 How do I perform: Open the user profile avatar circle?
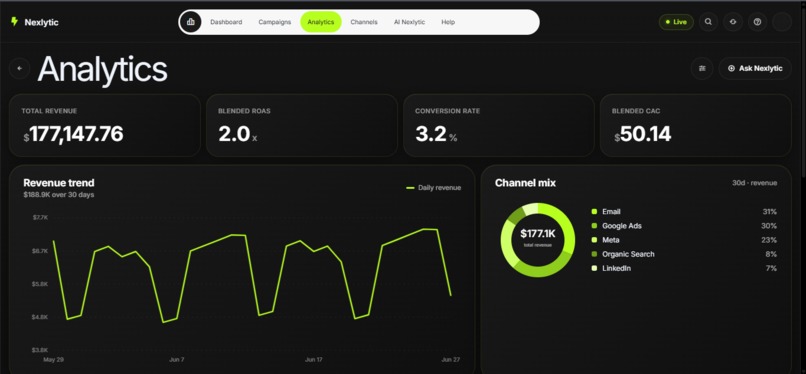[782, 22]
